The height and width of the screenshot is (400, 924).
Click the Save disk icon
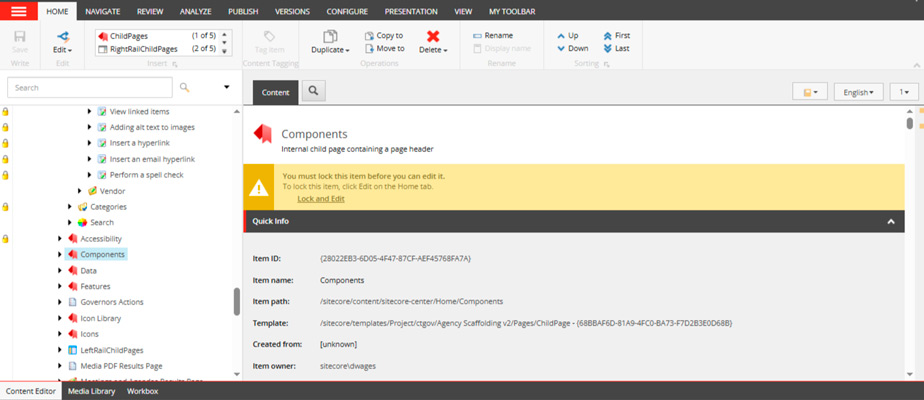tap(19, 37)
